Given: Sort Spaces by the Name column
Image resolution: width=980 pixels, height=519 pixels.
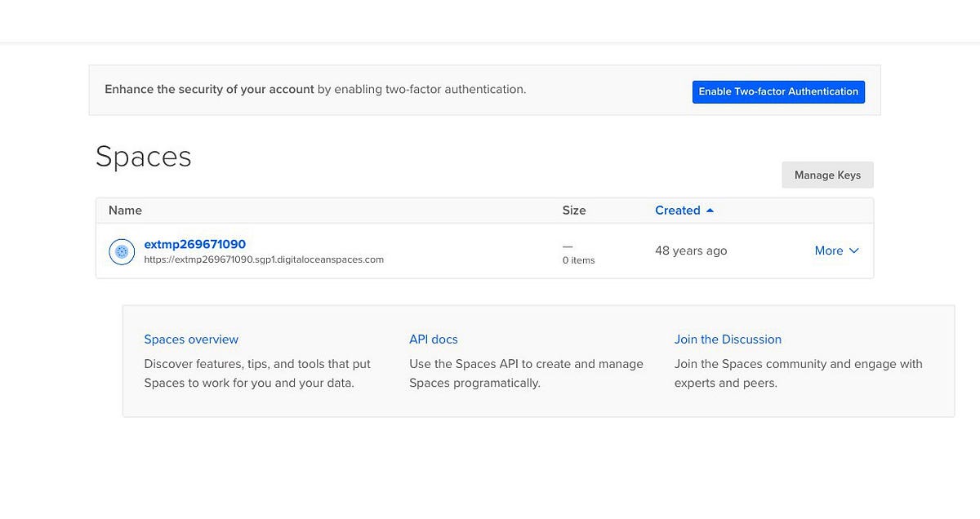Looking at the screenshot, I should pos(125,210).
